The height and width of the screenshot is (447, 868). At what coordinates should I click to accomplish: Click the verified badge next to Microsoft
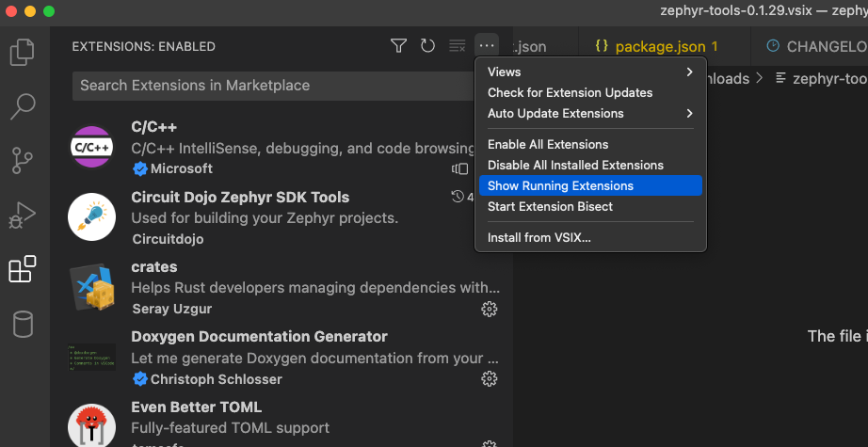point(140,168)
